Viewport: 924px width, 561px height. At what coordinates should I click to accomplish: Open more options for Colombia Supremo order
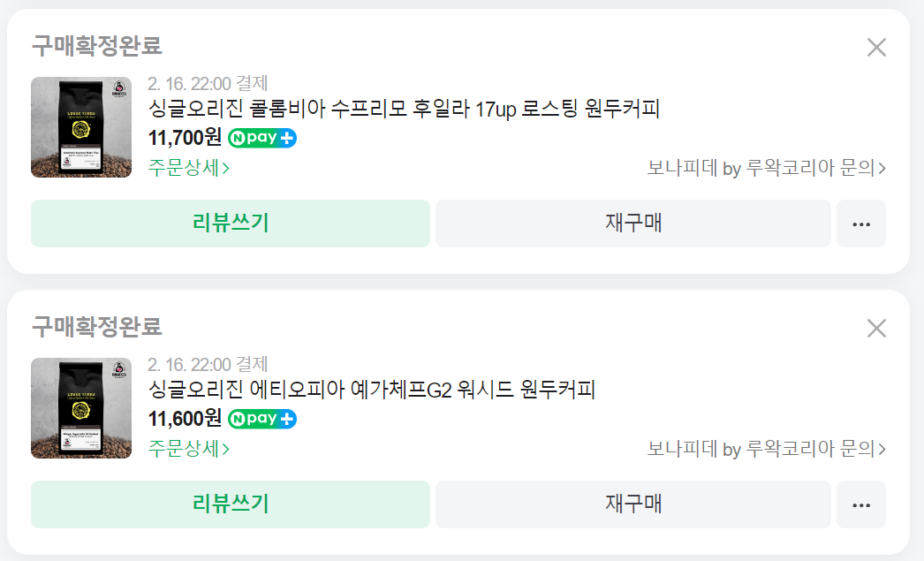861,224
